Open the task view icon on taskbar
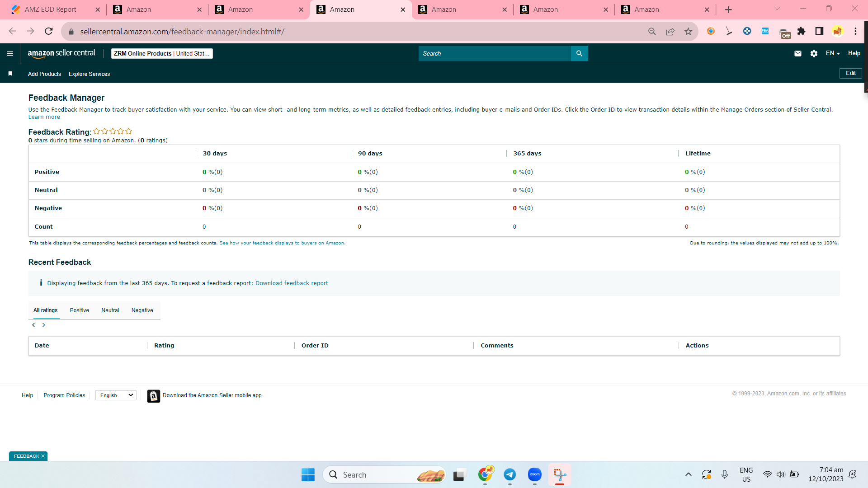Screen dimensions: 868x488 click(x=459, y=474)
